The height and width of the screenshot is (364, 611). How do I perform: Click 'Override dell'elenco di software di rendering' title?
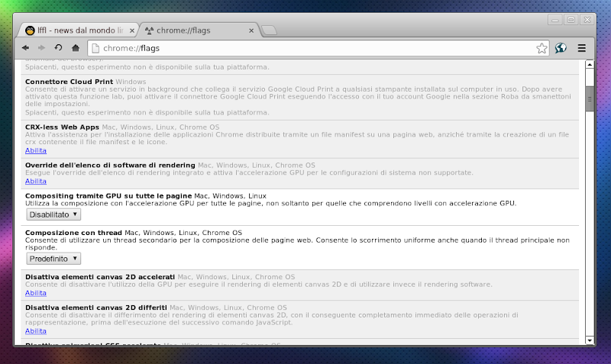110,165
